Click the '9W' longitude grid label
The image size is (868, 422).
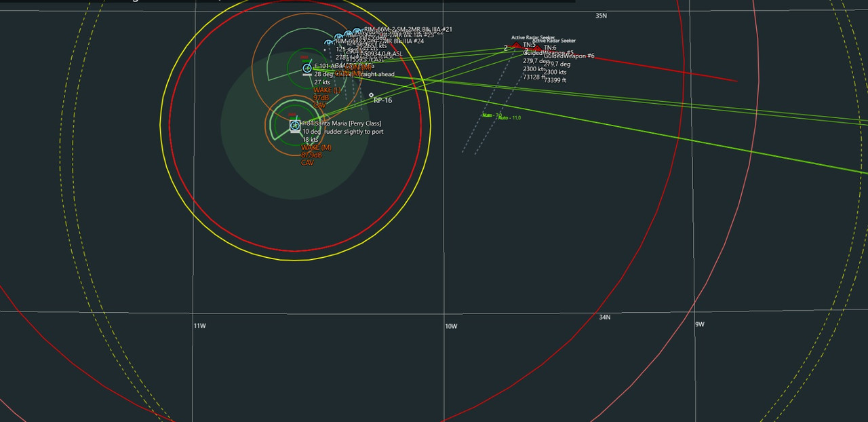pos(700,324)
